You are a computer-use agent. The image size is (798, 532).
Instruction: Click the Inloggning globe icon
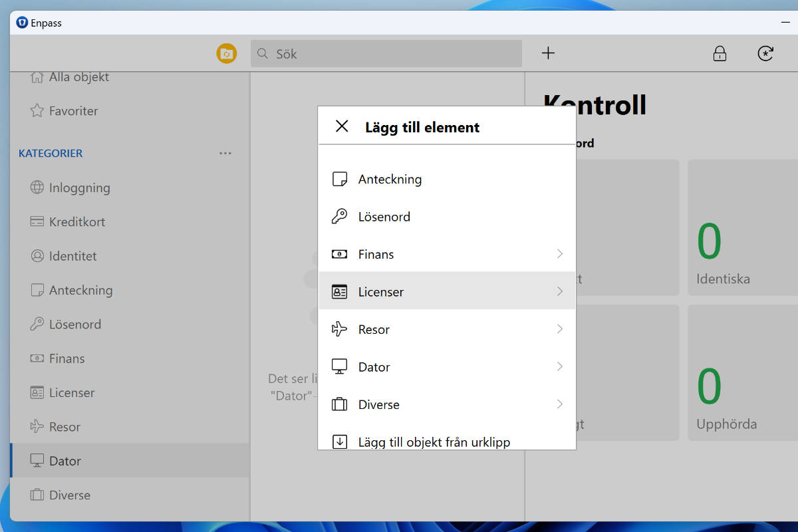point(37,188)
